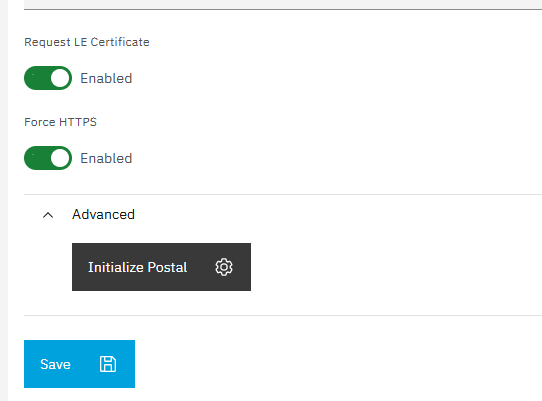Click the Initialize Postal button
This screenshot has width=542, height=401.
pyautogui.click(x=161, y=267)
